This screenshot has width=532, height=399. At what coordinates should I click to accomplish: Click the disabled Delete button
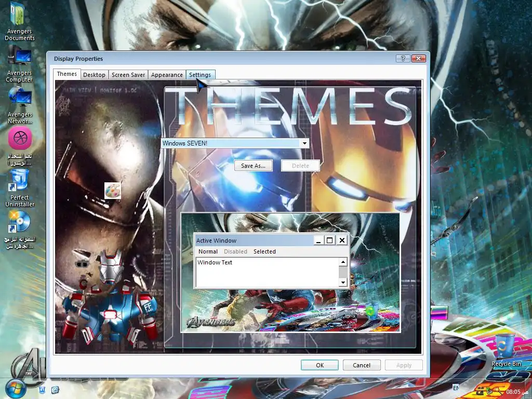click(300, 166)
